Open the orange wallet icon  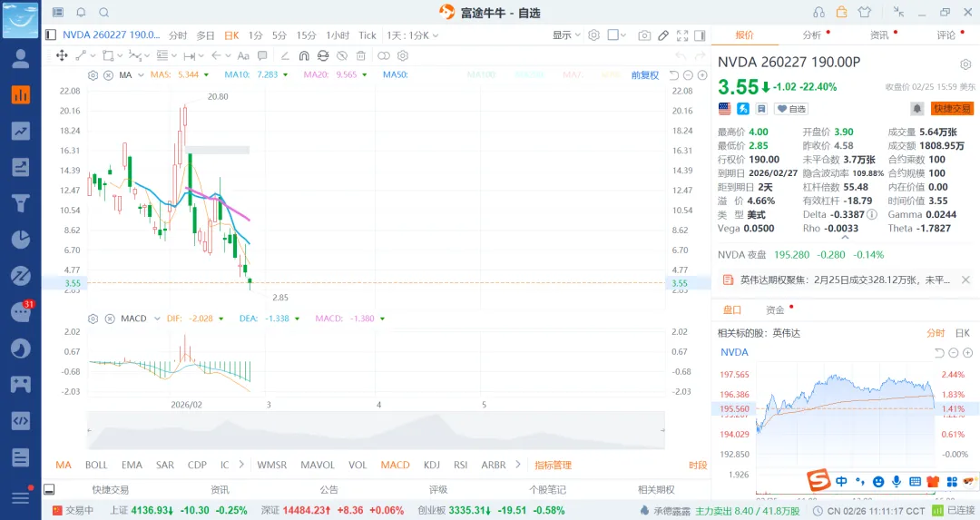841,12
